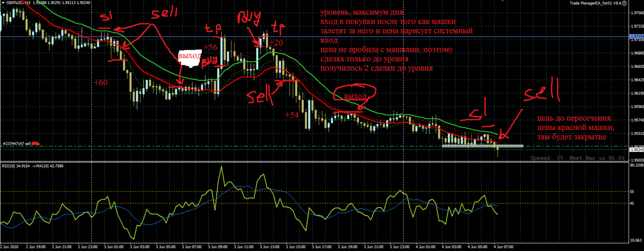This screenshot has height=251, width=644.
Task: Click the Trade ManagerEA_fxtr51 V8.6 label
Action: (595, 3)
